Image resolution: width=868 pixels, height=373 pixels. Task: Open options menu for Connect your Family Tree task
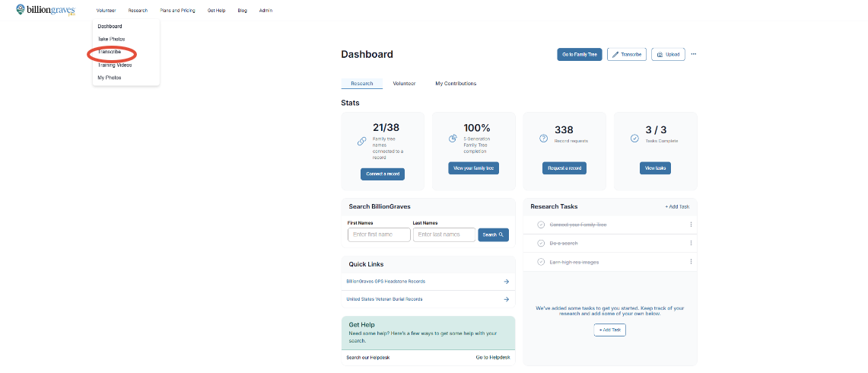point(691,225)
